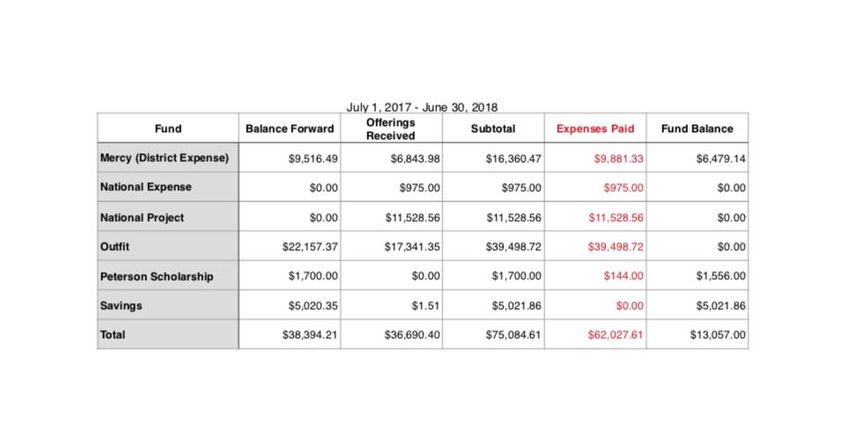Click the Fund Balance column header
The height and width of the screenshot is (427, 850).
coord(697,128)
